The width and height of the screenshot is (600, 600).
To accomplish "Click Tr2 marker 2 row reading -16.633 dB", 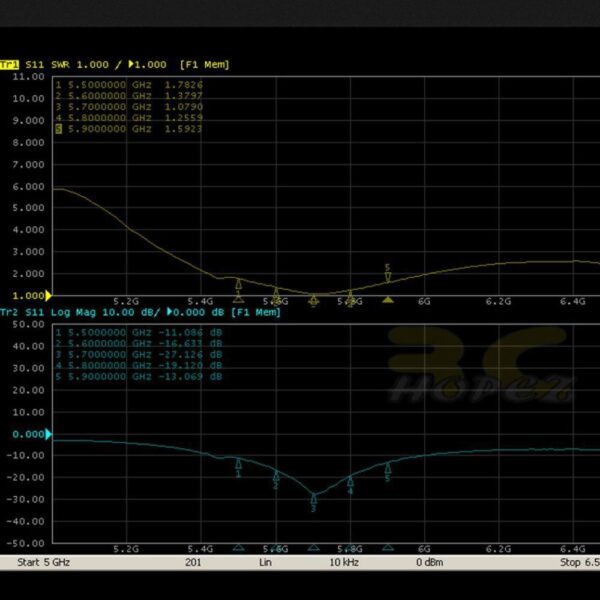I will click(x=139, y=344).
